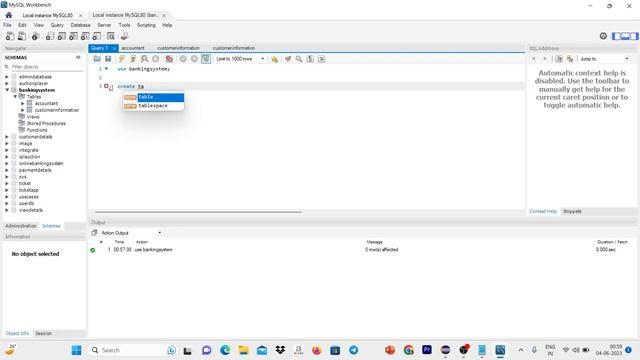
Task: Execute the statement under the cursor
Action: (133, 59)
